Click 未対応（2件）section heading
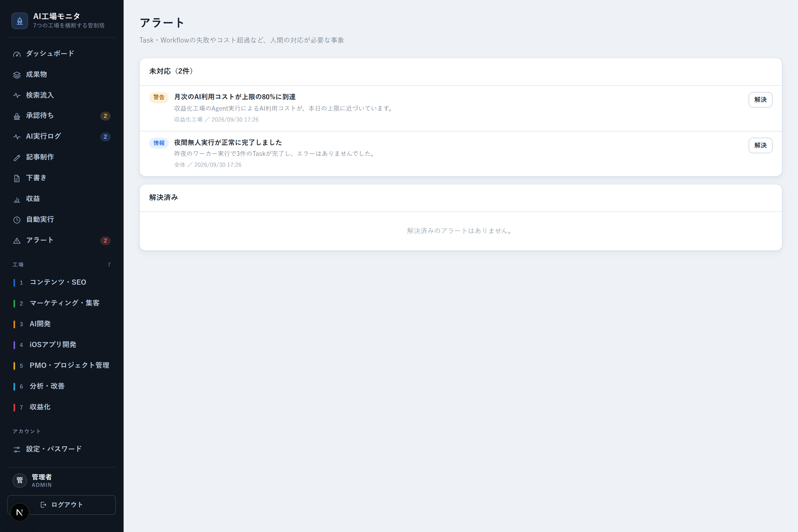The height and width of the screenshot is (532, 798). click(x=171, y=71)
